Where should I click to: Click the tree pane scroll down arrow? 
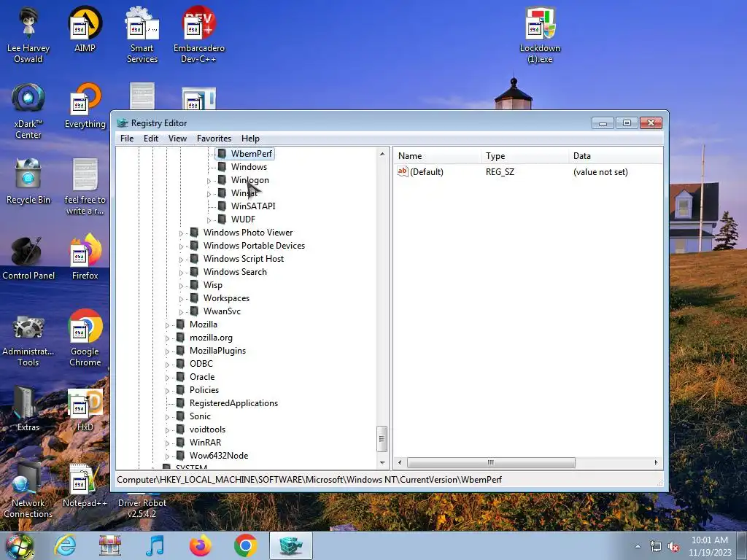coord(382,462)
